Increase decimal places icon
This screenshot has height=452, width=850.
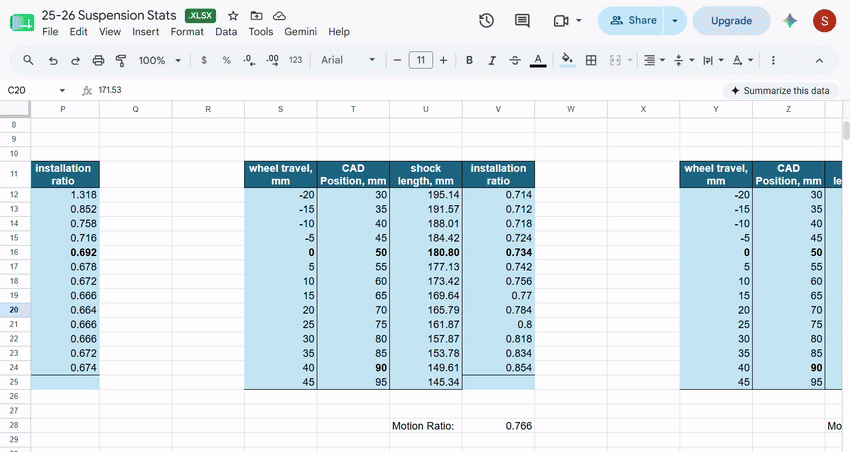[x=272, y=60]
